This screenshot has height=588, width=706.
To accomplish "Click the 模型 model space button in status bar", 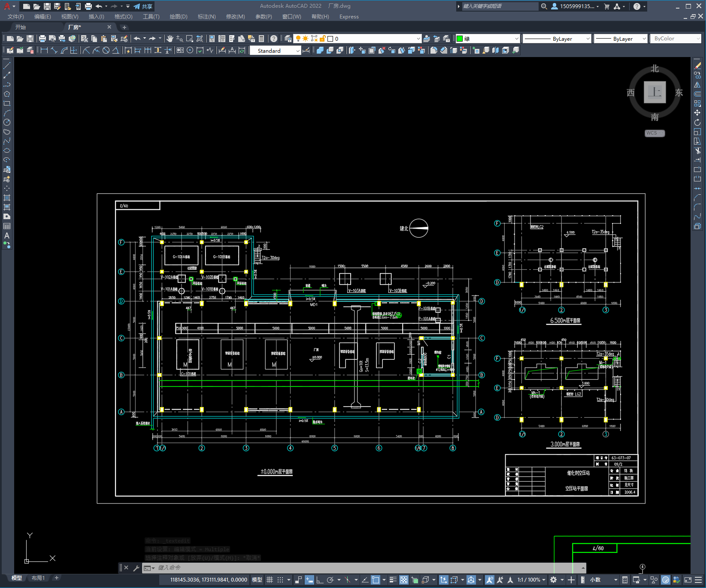I will coord(257,580).
